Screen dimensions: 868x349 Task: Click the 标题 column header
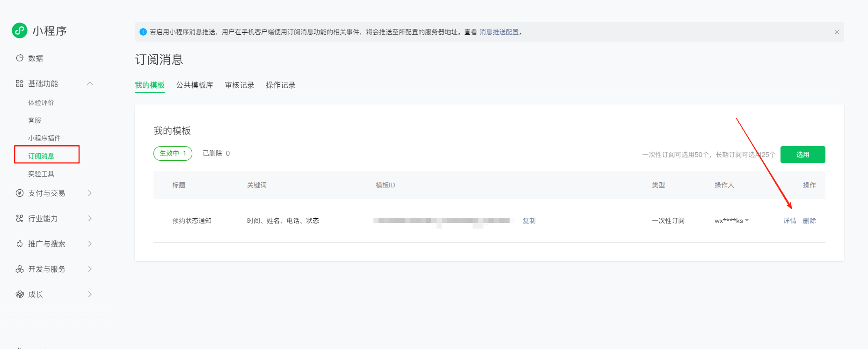click(179, 185)
